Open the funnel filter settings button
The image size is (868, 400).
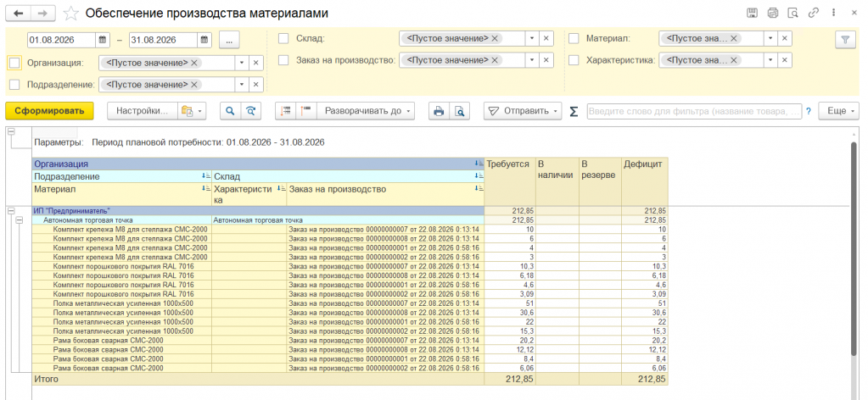pos(845,40)
